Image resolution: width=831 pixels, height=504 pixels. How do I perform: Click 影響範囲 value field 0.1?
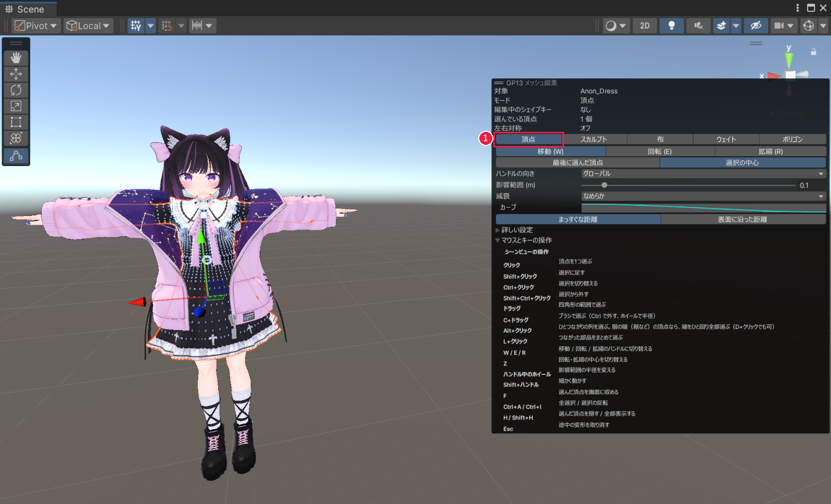[812, 185]
